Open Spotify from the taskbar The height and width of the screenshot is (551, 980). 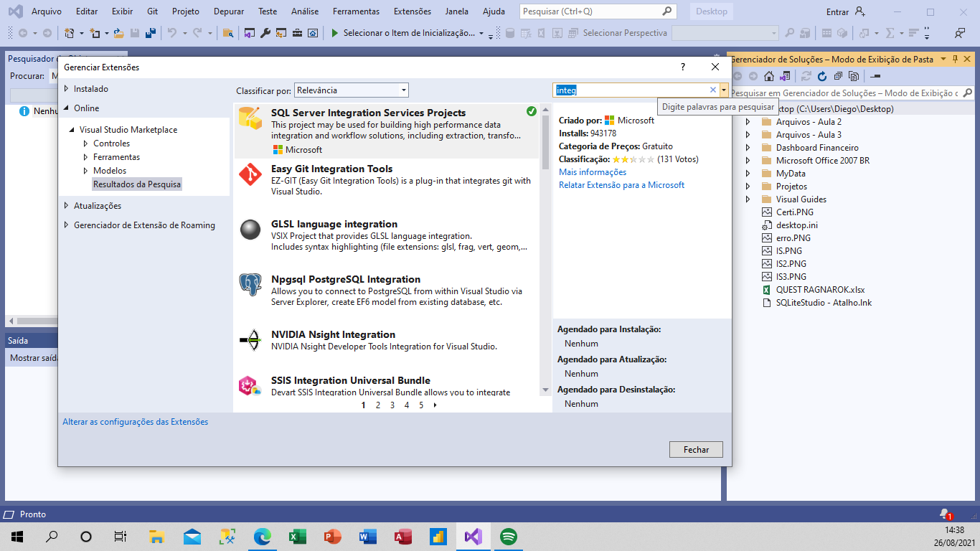509,536
